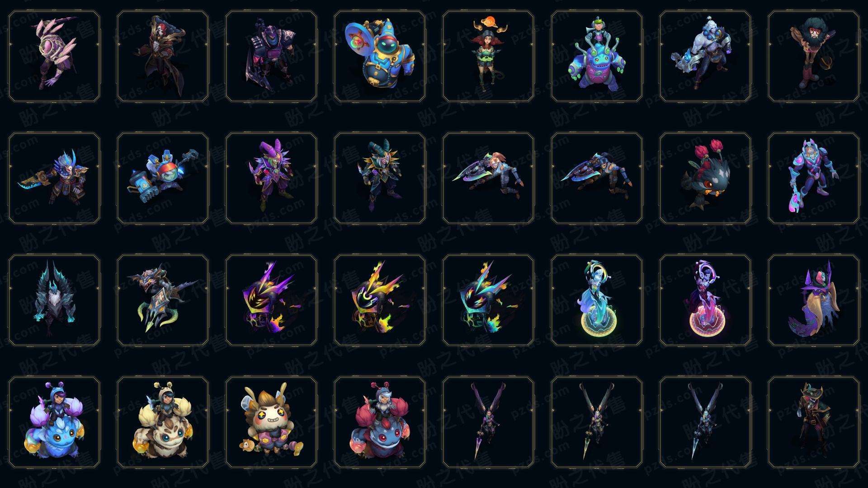This screenshot has width=868, height=488.
Task: Select the pale blue muscular figure with gauntlet
Action: tap(705, 56)
